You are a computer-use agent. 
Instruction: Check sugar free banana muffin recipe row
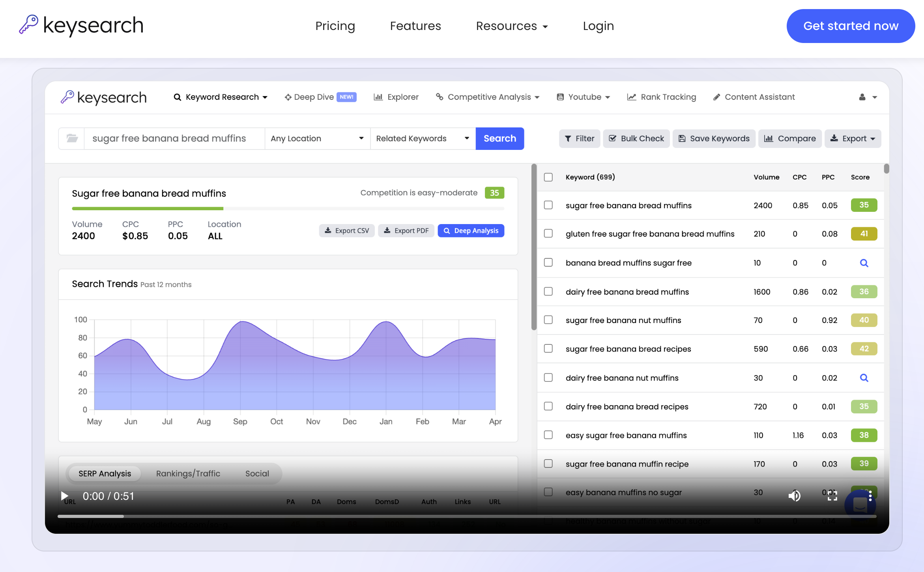tap(548, 464)
